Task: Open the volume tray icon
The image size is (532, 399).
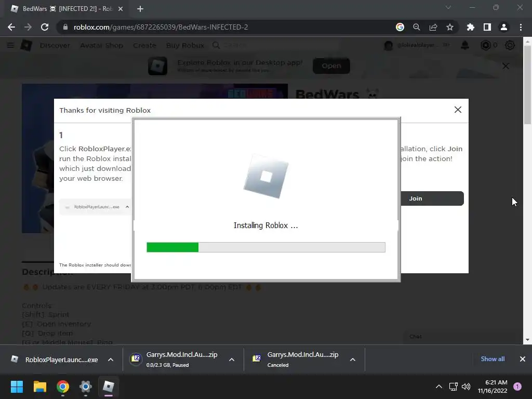Action: [x=466, y=387]
